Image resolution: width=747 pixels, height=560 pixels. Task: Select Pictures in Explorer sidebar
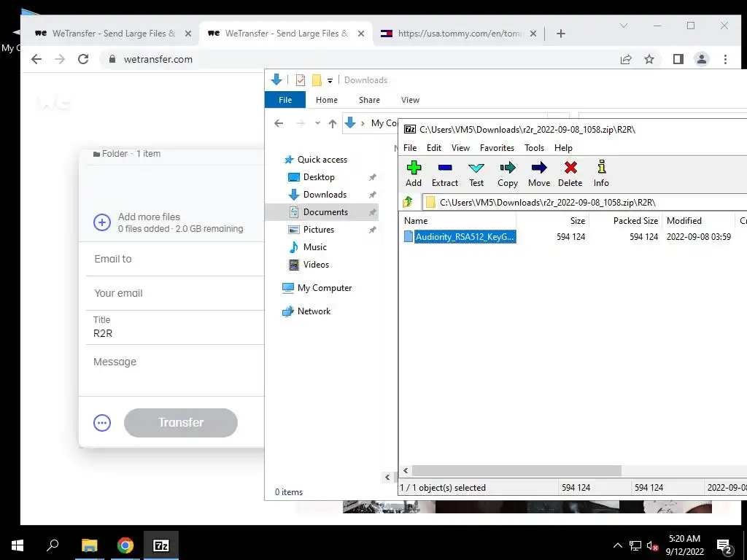click(x=319, y=230)
